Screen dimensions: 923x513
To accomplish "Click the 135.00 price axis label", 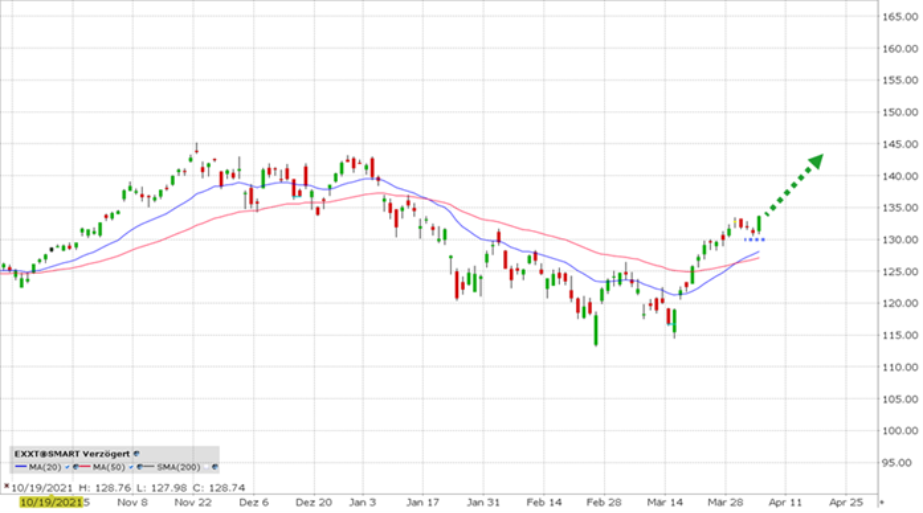I will [x=899, y=207].
